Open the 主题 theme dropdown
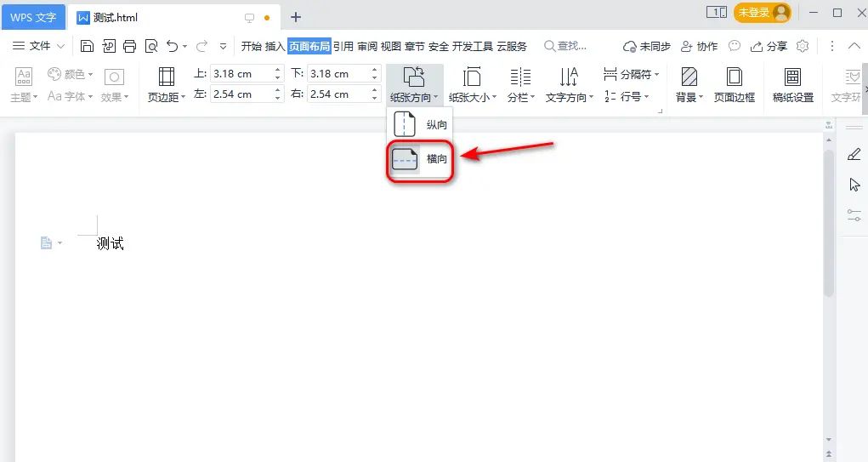 point(24,85)
